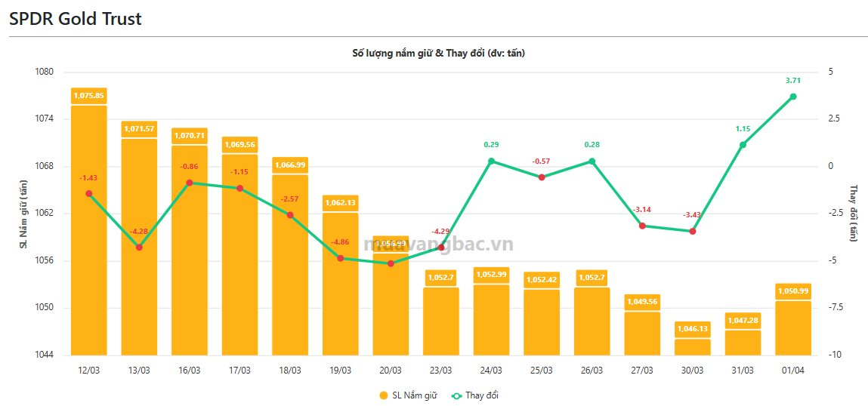This screenshot has width=868, height=406.
Task: Toggle the SL Nắm giữ legend series
Action: click(415, 395)
